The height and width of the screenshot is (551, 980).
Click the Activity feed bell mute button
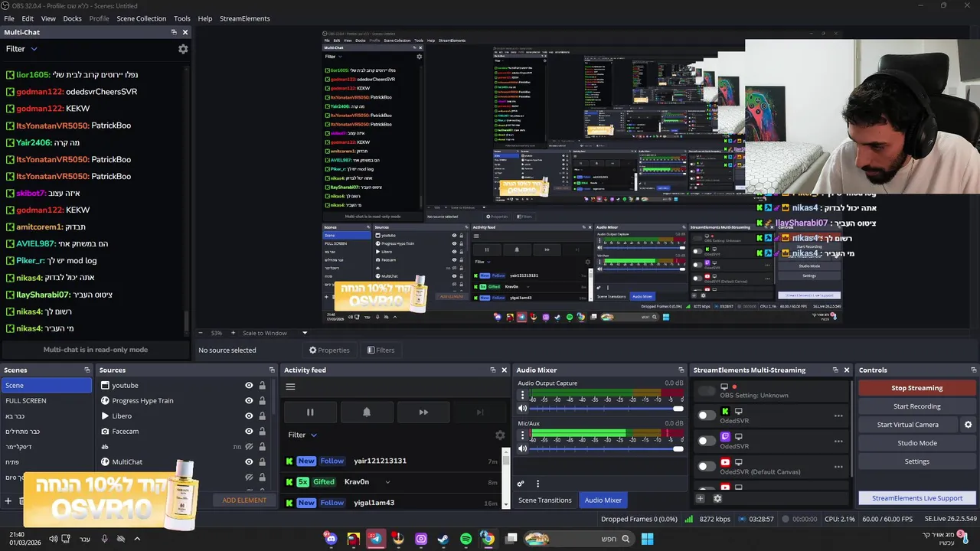[x=367, y=412]
